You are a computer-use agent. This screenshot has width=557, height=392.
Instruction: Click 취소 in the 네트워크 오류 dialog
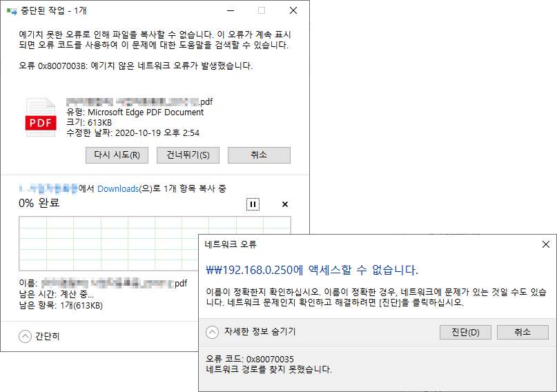522,333
